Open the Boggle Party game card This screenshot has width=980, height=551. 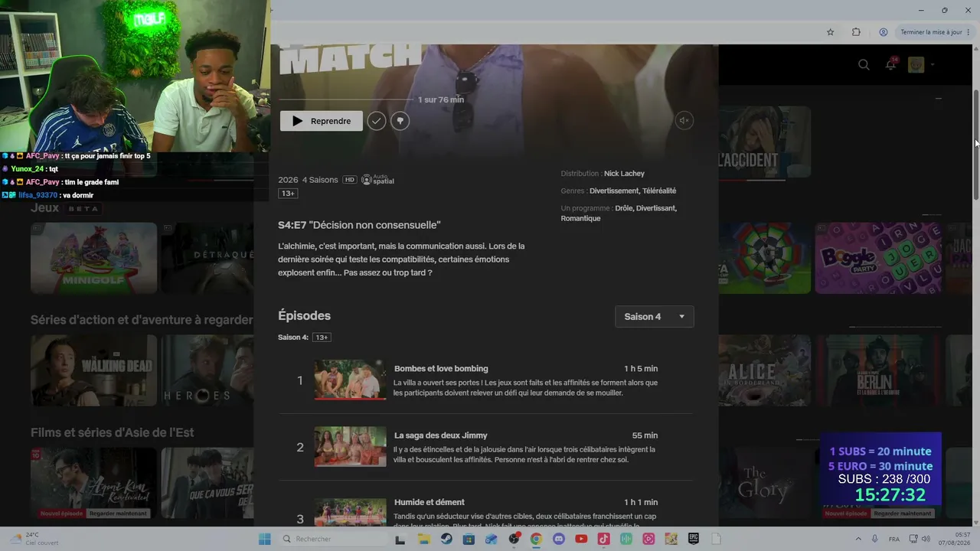tap(878, 259)
